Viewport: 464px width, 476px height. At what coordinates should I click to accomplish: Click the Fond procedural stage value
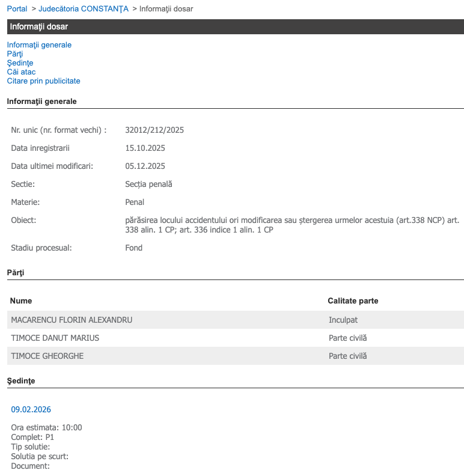point(133,248)
